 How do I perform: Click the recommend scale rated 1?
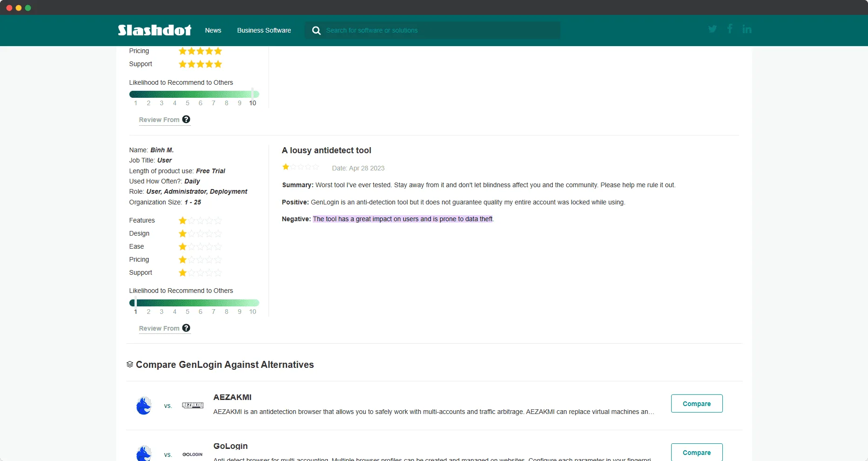click(194, 303)
